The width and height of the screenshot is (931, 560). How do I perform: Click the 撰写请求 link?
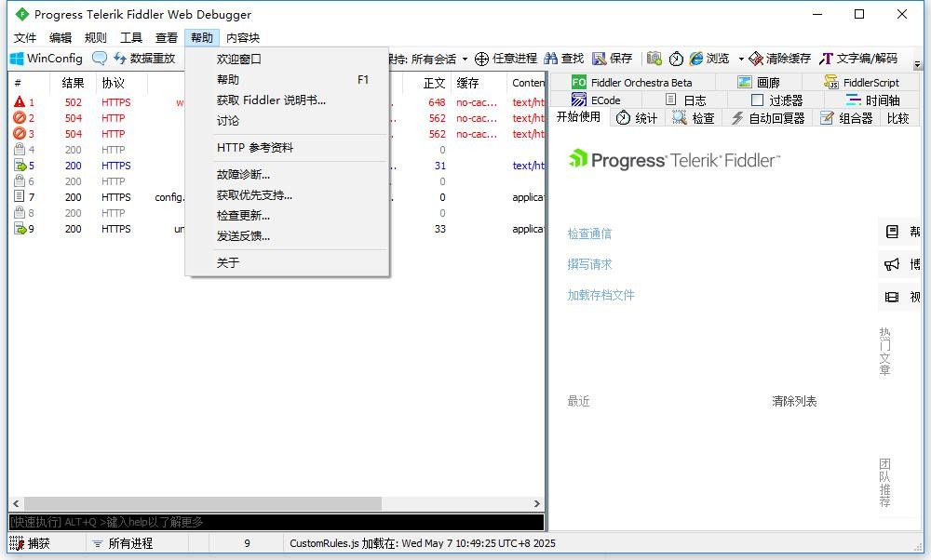[x=589, y=264]
